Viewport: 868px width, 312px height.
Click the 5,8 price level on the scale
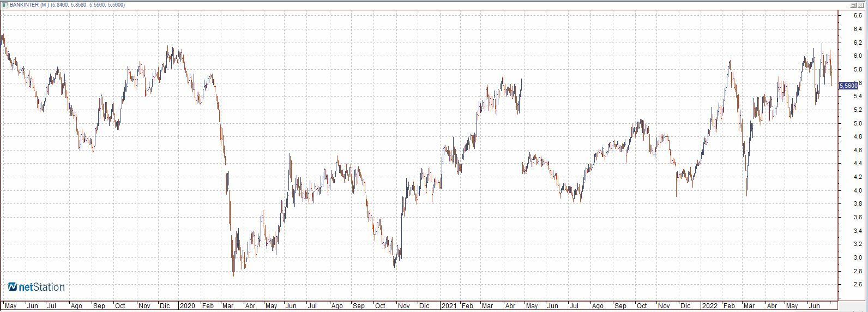pos(858,70)
